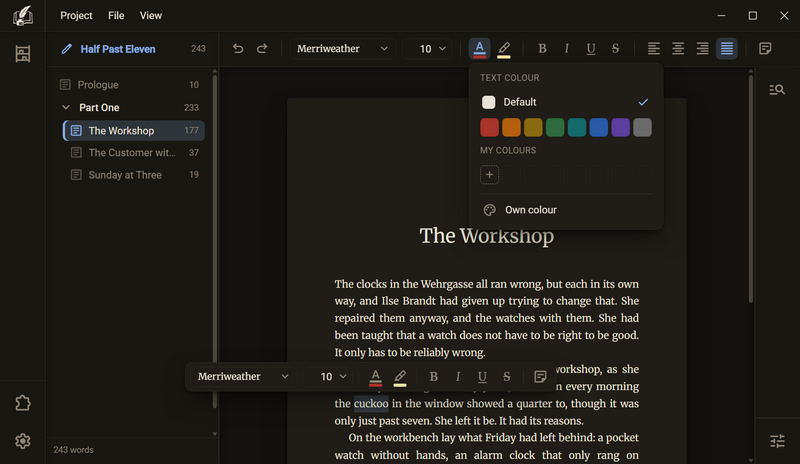The height and width of the screenshot is (464, 800).
Task: Toggle Strikethrough in the top toolbar
Action: (x=615, y=48)
